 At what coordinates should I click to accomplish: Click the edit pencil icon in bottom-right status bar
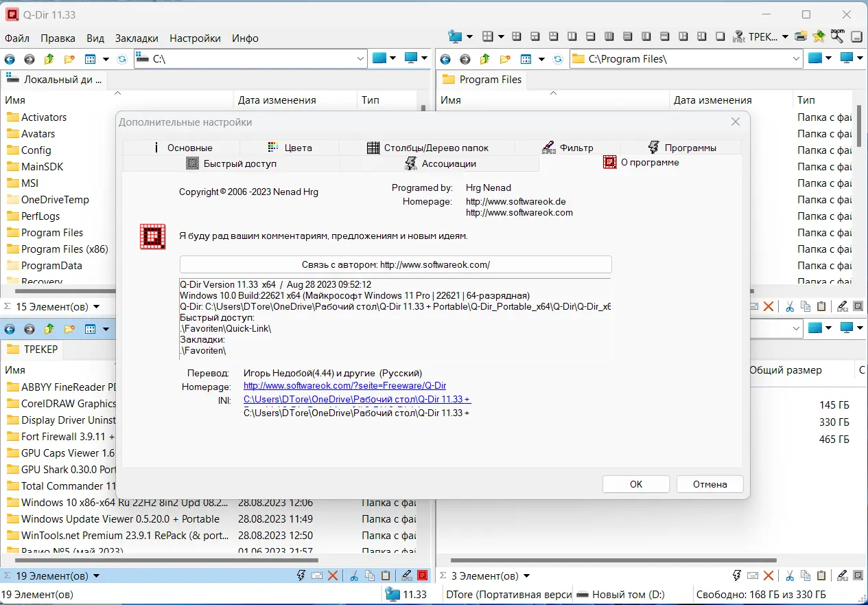[842, 575]
